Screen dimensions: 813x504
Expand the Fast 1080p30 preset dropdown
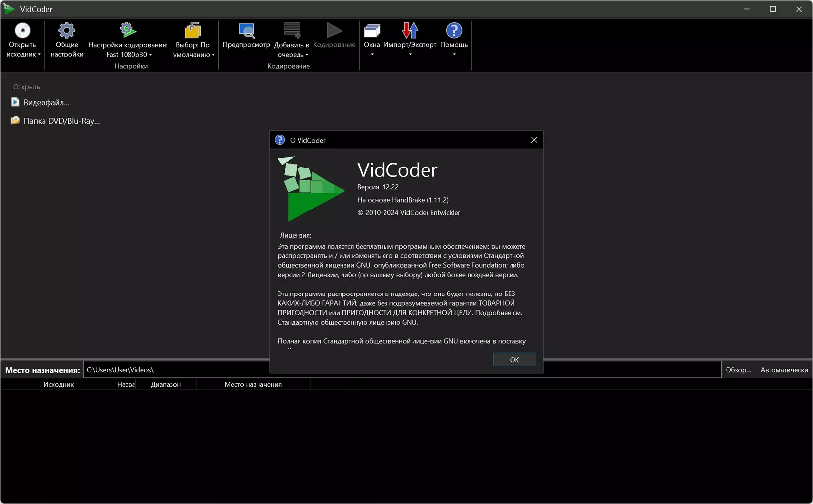tap(129, 55)
